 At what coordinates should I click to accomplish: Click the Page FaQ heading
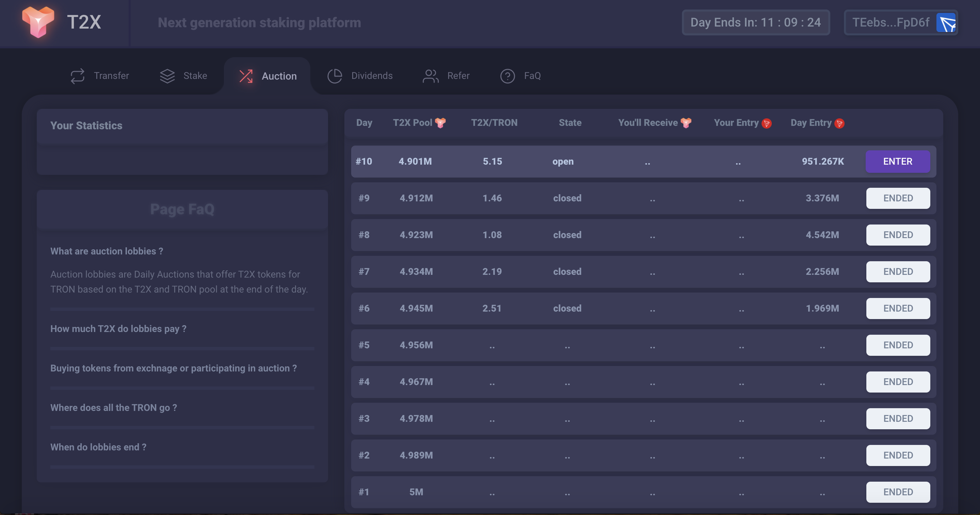point(182,209)
